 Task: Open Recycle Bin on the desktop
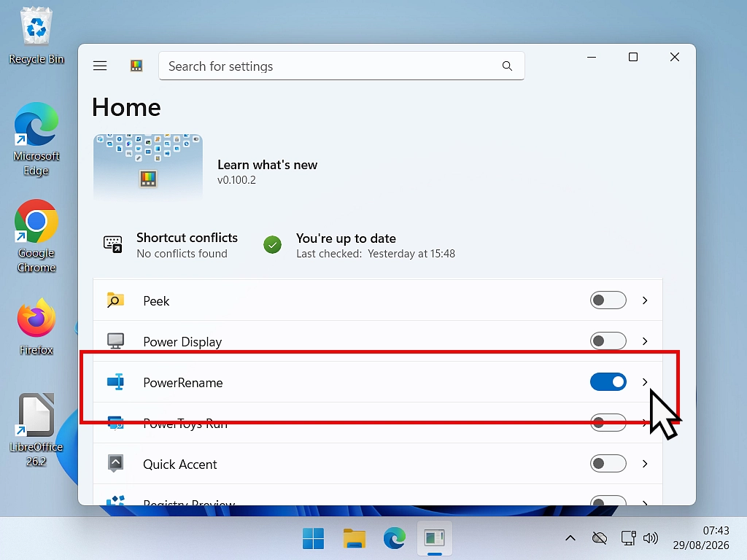point(36,35)
